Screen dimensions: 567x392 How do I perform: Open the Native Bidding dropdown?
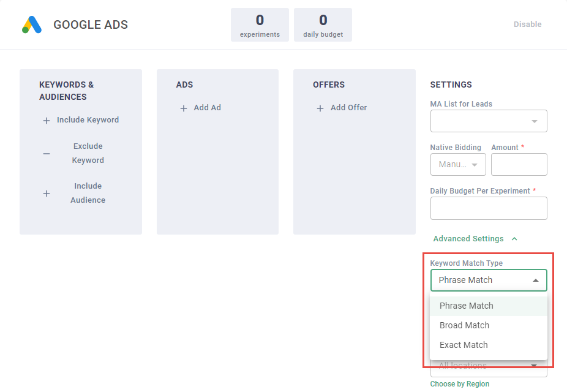[x=458, y=165]
